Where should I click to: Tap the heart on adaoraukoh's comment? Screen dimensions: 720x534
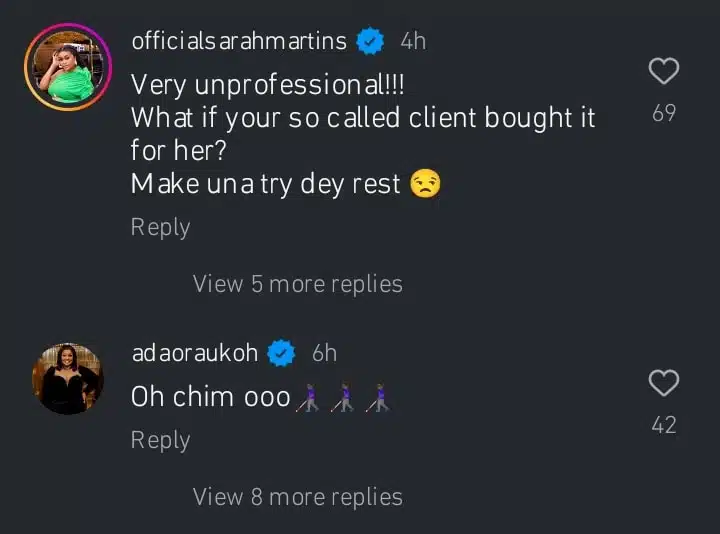(664, 383)
